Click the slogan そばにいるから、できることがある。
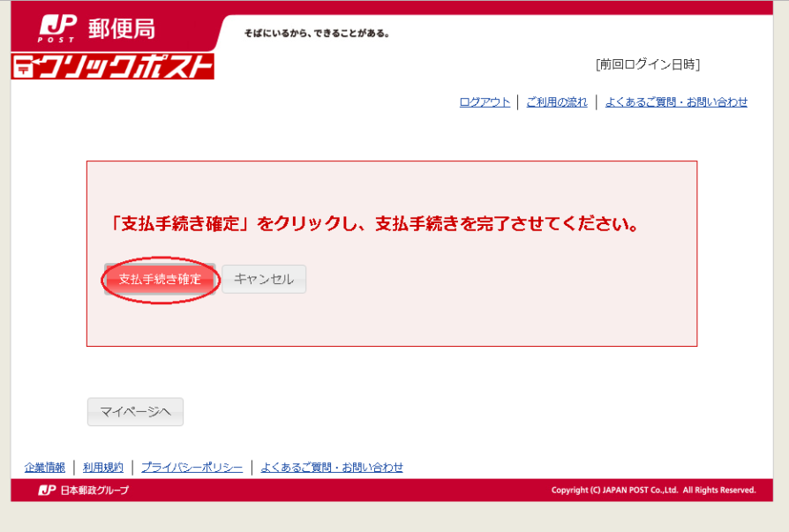The image size is (789, 532). 317,34
